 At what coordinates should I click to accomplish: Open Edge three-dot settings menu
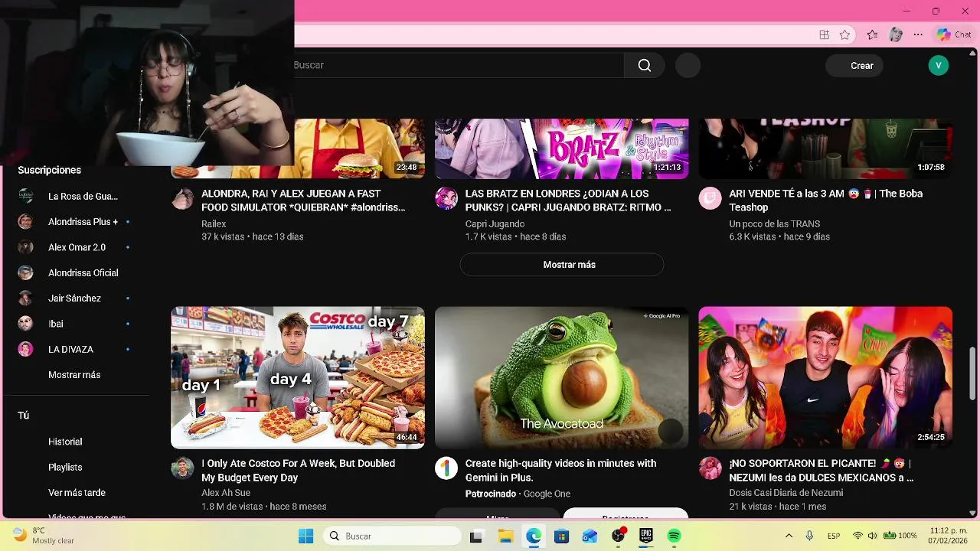(918, 34)
